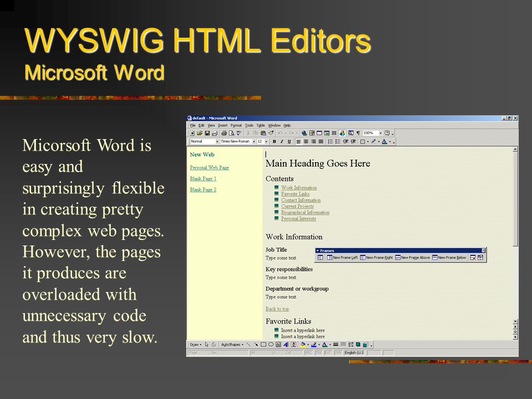Screen dimensions: 532x399
Task: Save the document with the floppy icon
Action: click(x=207, y=134)
